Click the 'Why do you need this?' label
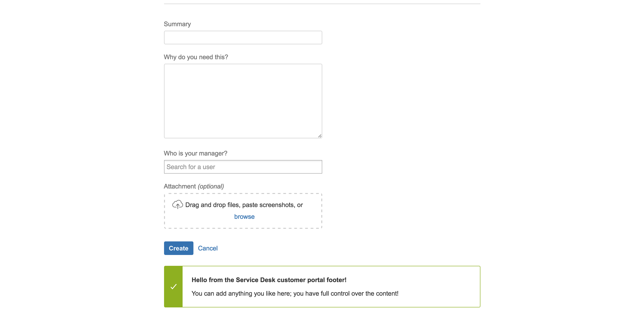 tap(196, 57)
